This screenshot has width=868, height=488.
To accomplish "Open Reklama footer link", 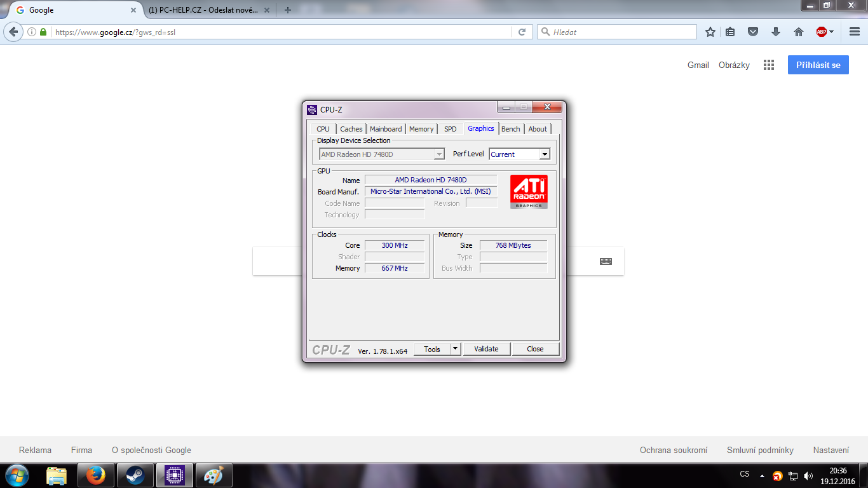I will [36, 450].
